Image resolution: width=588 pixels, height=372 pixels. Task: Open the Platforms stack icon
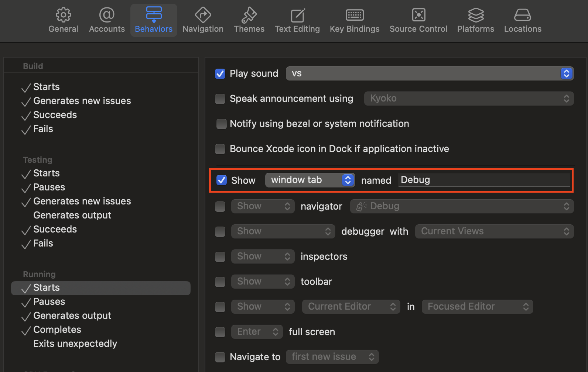click(x=476, y=15)
